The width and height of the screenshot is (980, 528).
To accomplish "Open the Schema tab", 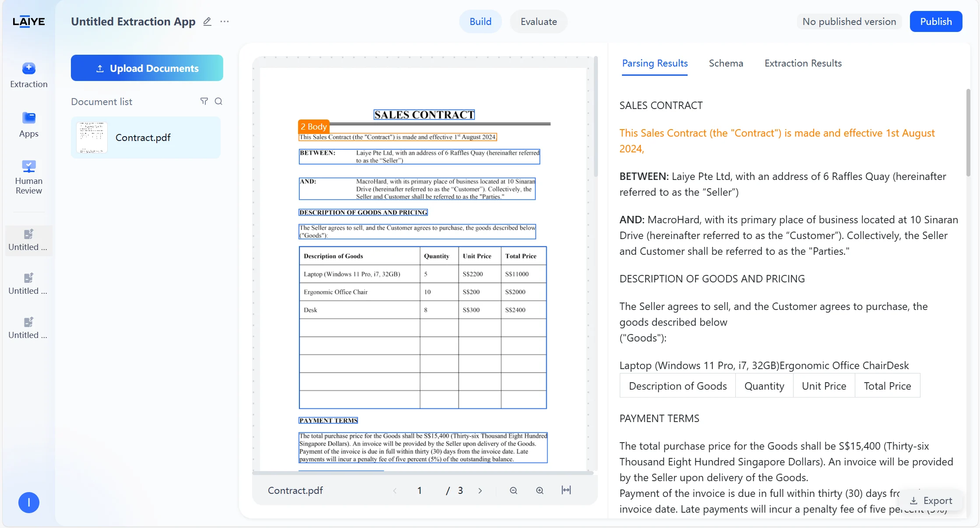I will pyautogui.click(x=726, y=63).
